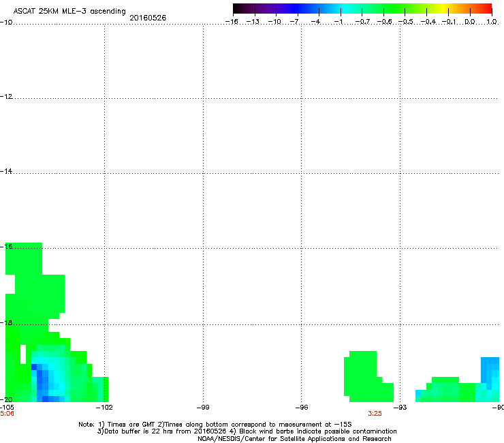Screen dimensions: 504x443
Task: Select color bar label "-0.6"
Action: 384,22
